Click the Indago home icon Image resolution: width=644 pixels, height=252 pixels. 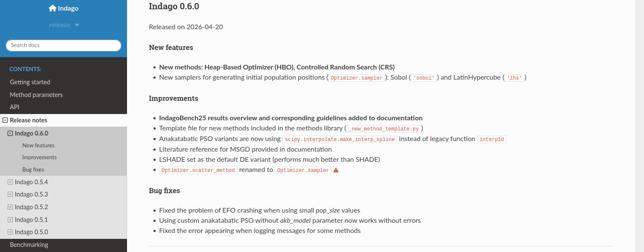[x=53, y=8]
